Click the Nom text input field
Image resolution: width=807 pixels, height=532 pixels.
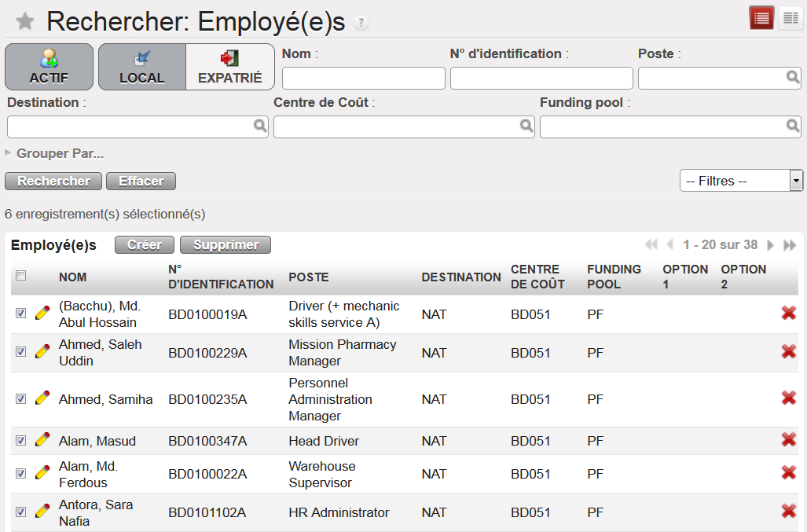[363, 78]
